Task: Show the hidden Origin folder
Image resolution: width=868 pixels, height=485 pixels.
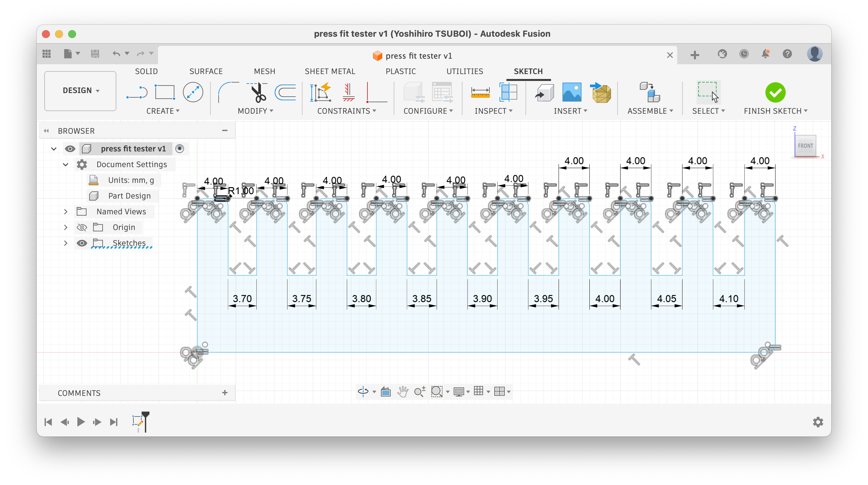Action: coord(82,227)
